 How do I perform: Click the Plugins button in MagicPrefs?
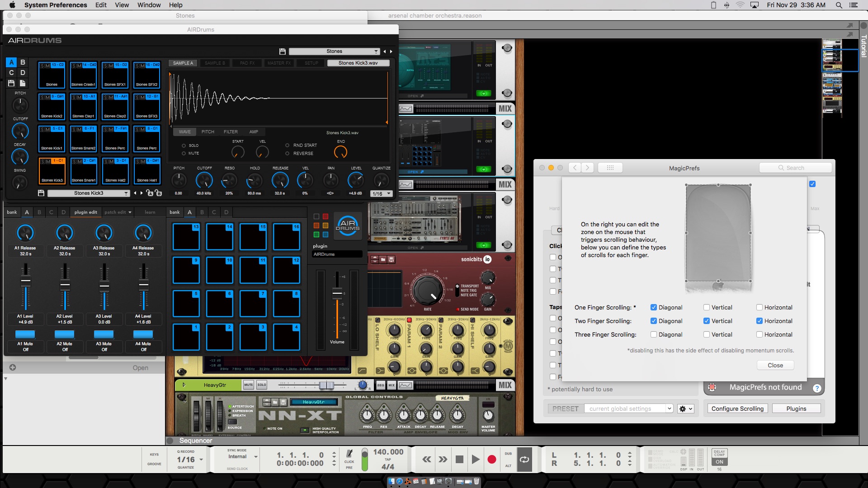pos(796,408)
